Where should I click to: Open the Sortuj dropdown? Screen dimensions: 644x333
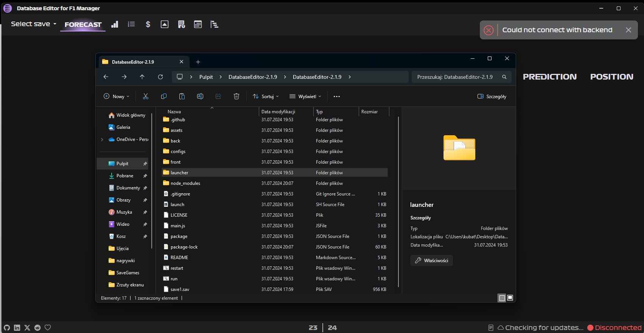[266, 96]
